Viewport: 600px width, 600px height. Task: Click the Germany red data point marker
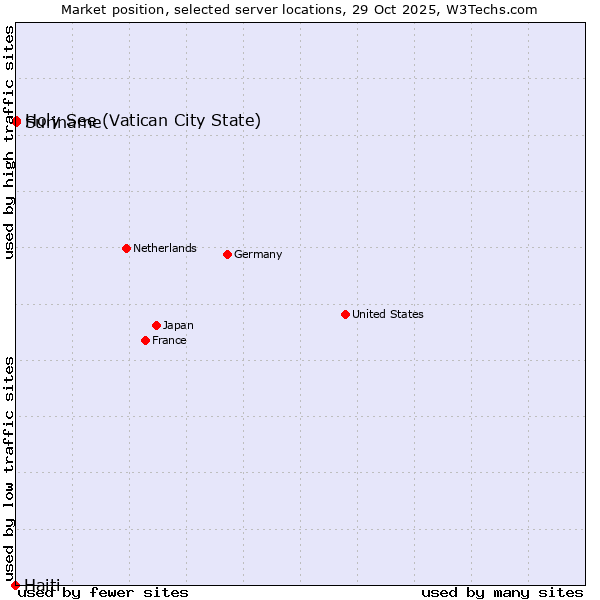tap(227, 254)
